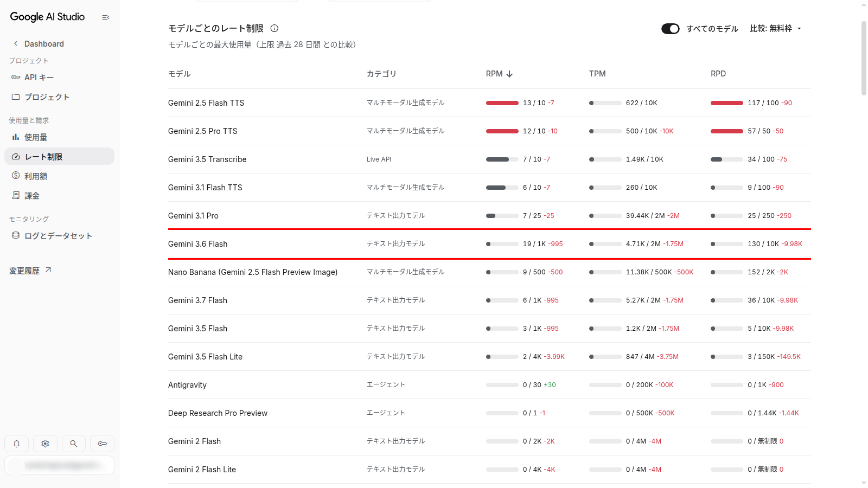
Task: Click the Deep Research Pro Preview model name
Action: [x=218, y=413]
